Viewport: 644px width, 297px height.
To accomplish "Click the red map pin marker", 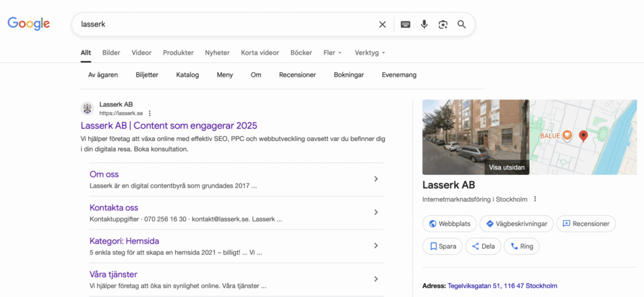I will pos(583,135).
